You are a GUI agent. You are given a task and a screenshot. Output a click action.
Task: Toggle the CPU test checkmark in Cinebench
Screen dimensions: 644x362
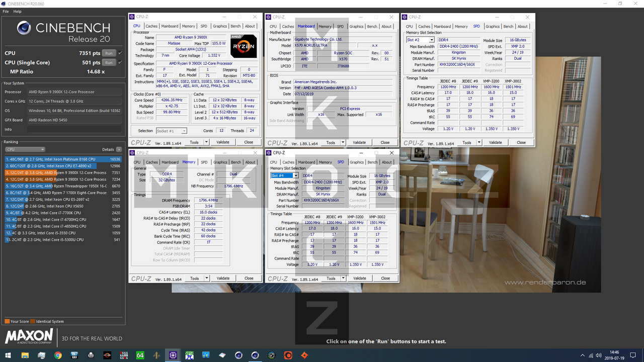120,53
